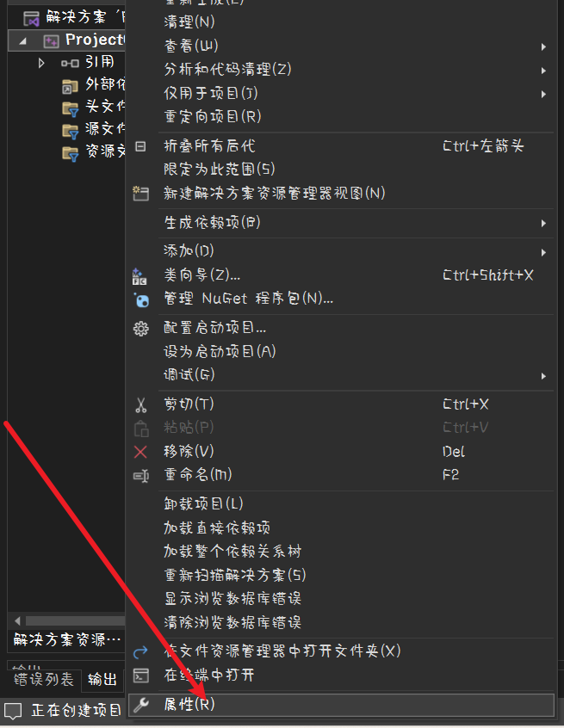Image resolution: width=564 pixels, height=728 pixels.
Task: Click the new solution explorer view icon
Action: tap(140, 193)
